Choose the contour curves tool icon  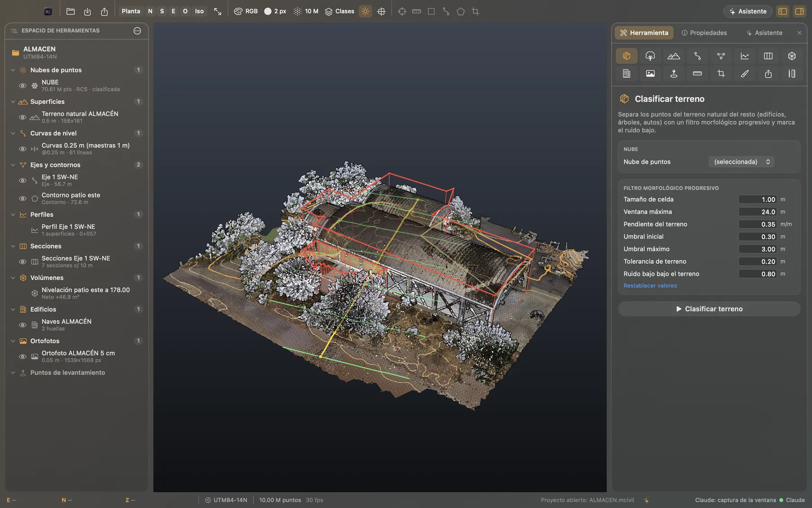click(x=697, y=56)
